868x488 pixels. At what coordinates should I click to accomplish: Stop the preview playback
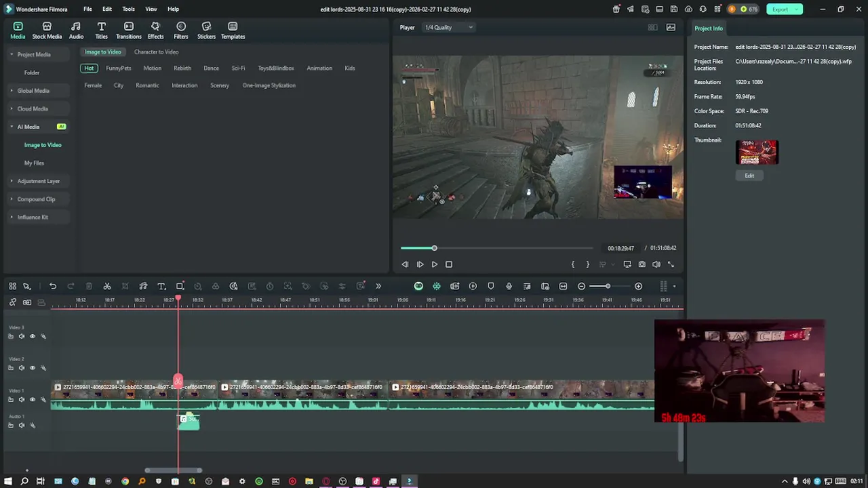click(x=449, y=264)
